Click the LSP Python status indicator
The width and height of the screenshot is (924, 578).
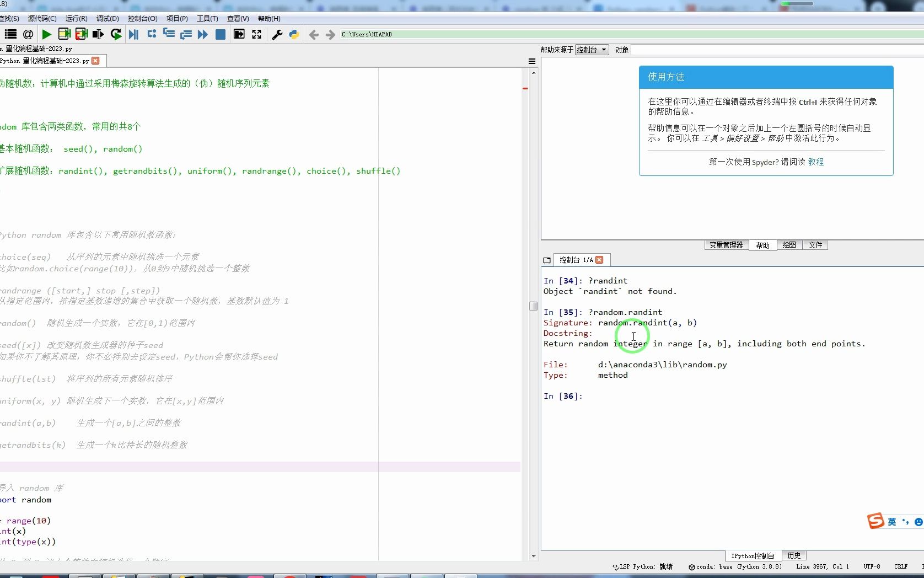(x=642, y=566)
